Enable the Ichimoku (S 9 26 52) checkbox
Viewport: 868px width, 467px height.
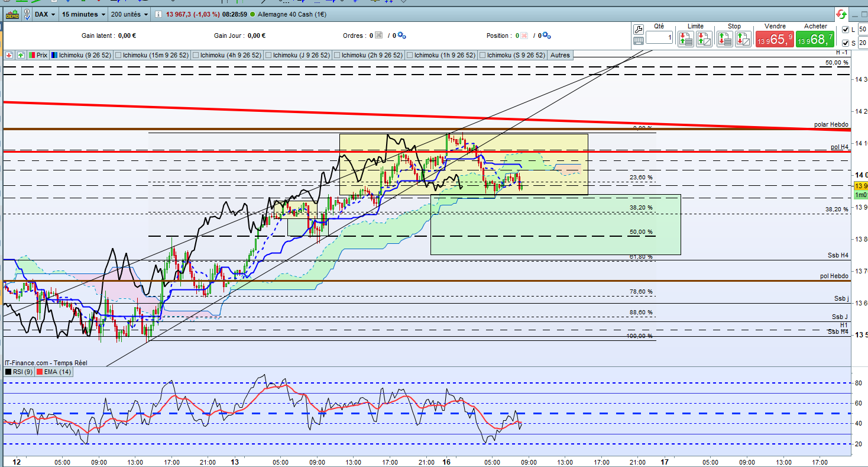click(x=482, y=55)
